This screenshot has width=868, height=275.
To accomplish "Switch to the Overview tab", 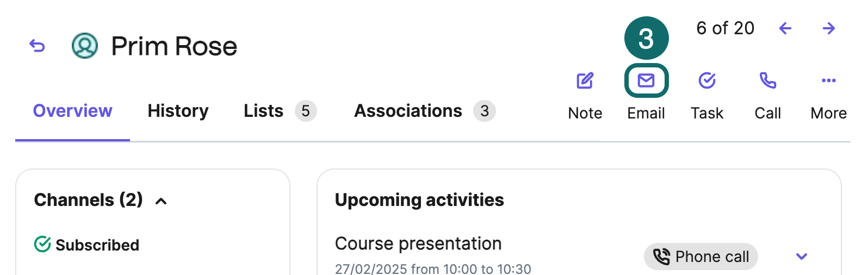I will coord(72,111).
